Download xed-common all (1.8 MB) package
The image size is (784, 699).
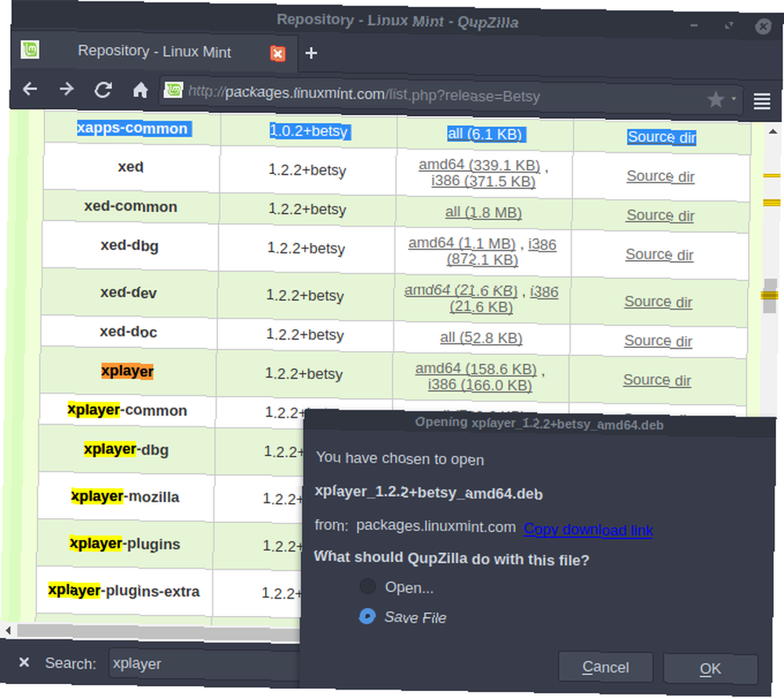484,212
